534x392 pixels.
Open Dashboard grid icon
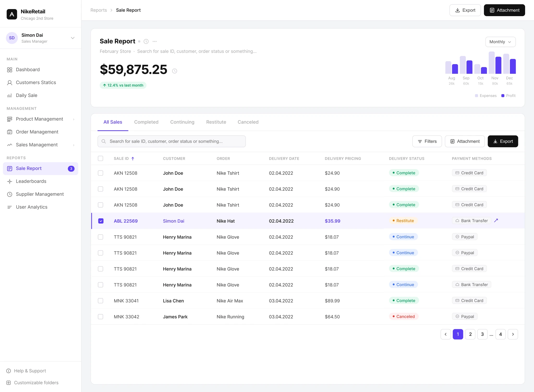10,70
